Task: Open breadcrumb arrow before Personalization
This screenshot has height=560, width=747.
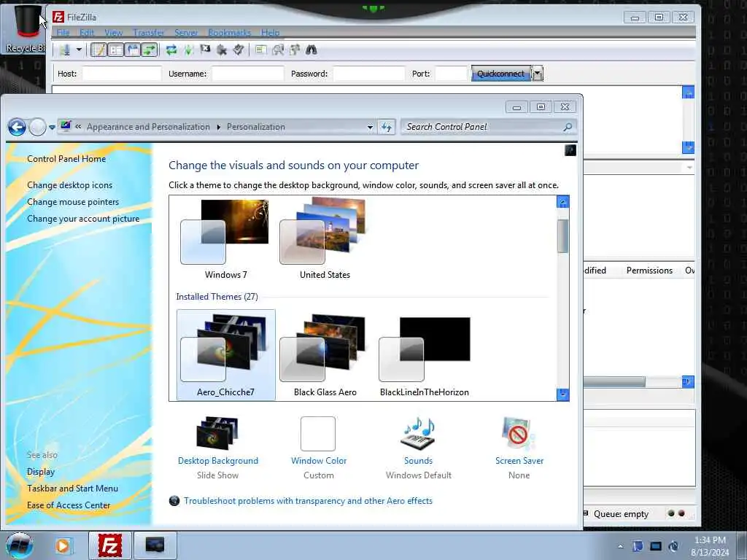Action: pos(219,127)
